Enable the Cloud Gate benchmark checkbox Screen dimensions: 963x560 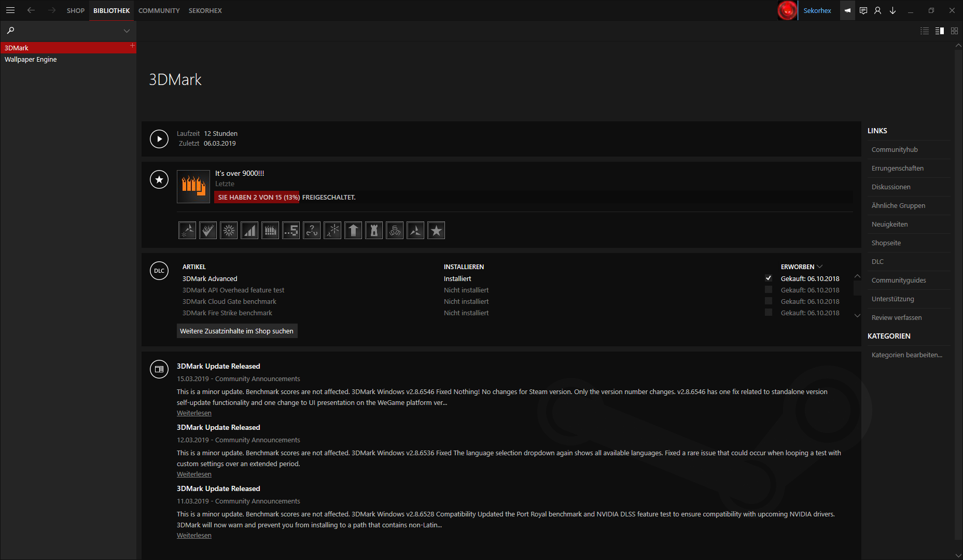pos(769,301)
